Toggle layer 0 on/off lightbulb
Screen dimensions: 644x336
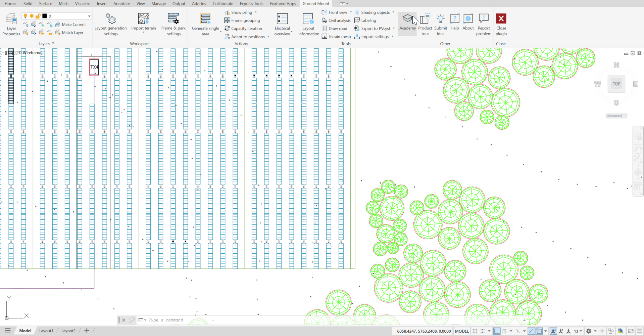(x=25, y=16)
